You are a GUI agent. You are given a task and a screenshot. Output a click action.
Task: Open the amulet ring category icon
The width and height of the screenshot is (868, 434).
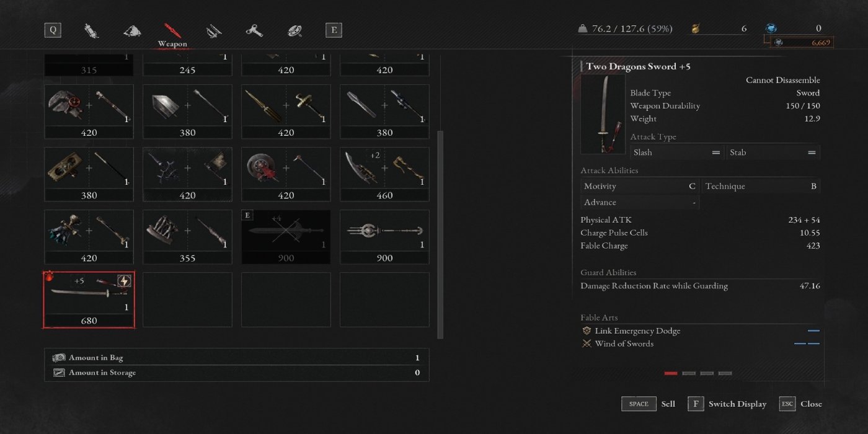pyautogui.click(x=294, y=30)
